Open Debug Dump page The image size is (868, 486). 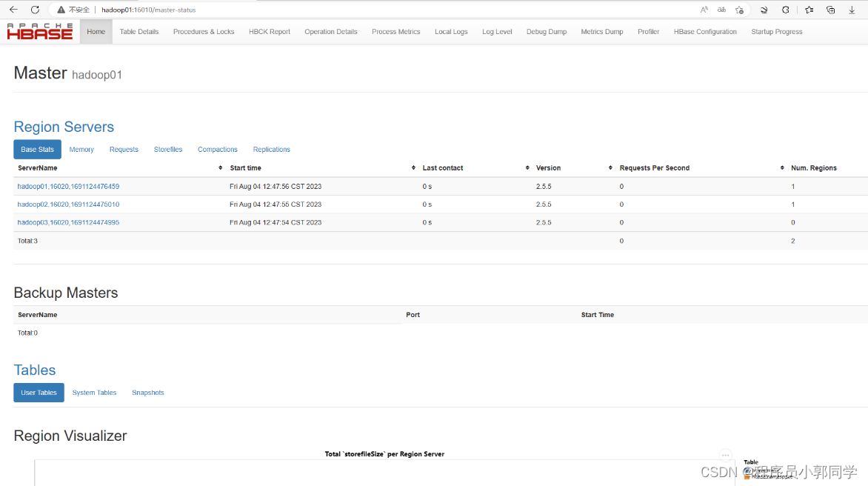tap(547, 32)
